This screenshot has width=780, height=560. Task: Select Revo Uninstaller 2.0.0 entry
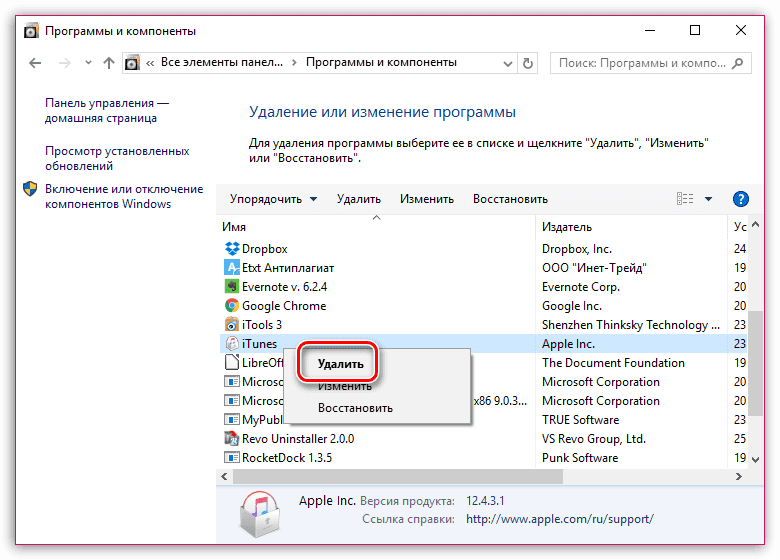[298, 439]
